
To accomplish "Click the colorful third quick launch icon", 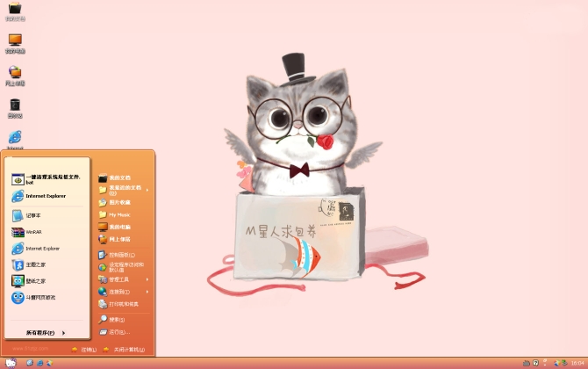I will (49, 363).
